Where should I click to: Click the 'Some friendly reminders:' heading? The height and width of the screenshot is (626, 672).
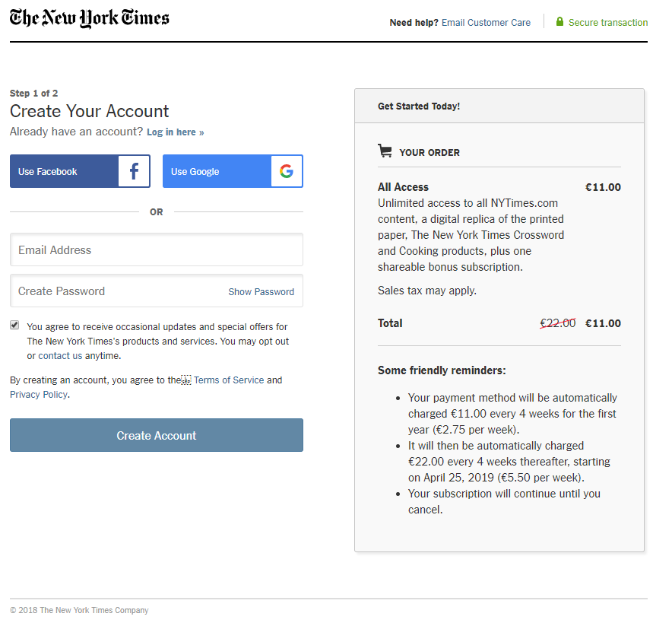pyautogui.click(x=442, y=370)
